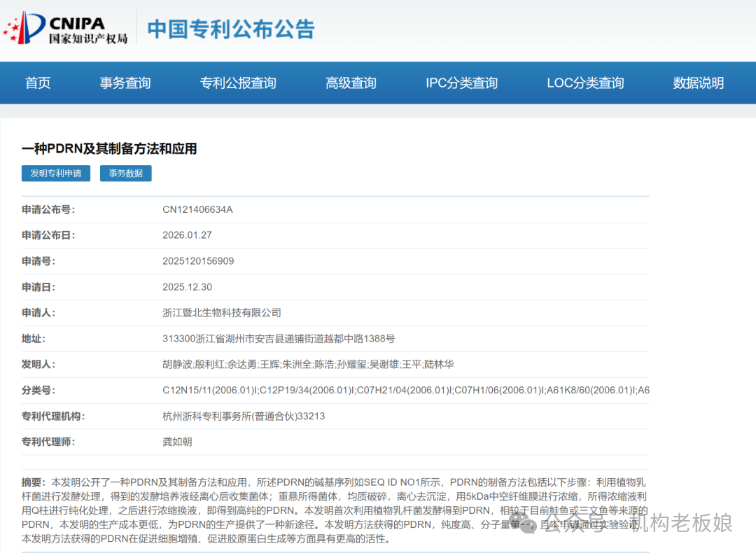This screenshot has height=553, width=756.
Task: Open the IPC分类查询 menu
Action: pyautogui.click(x=461, y=83)
